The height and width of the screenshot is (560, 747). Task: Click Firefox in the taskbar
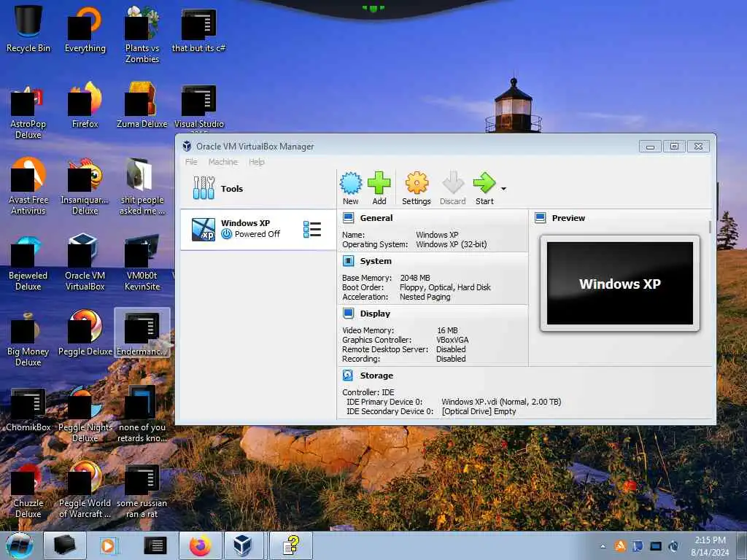201,545
